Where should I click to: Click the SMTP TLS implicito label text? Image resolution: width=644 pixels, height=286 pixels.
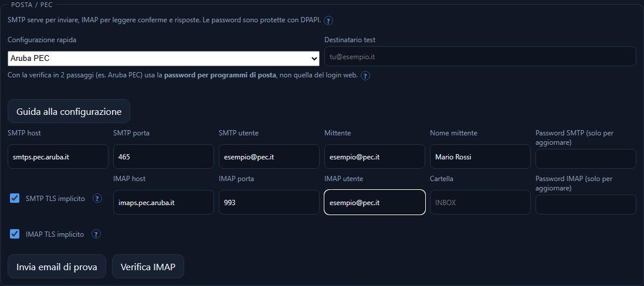[56, 199]
